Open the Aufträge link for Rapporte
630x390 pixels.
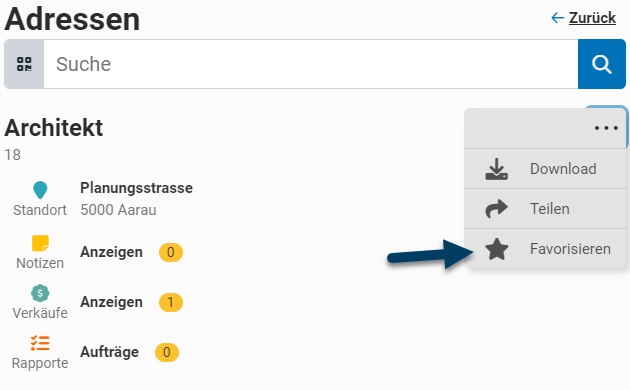click(109, 352)
